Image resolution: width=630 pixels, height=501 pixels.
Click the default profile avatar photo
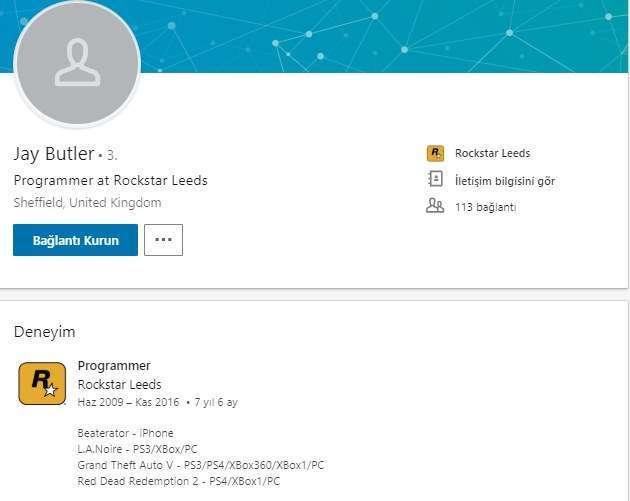(x=77, y=64)
